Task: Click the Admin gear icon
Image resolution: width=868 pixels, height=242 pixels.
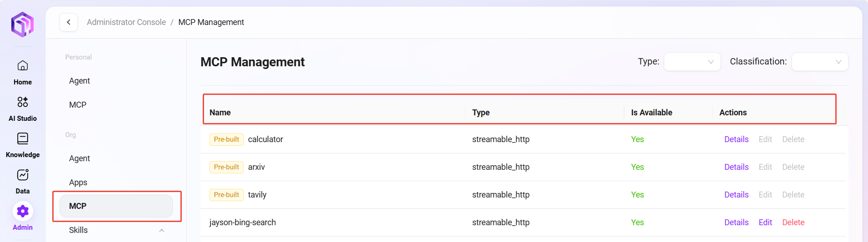Action: tap(23, 211)
